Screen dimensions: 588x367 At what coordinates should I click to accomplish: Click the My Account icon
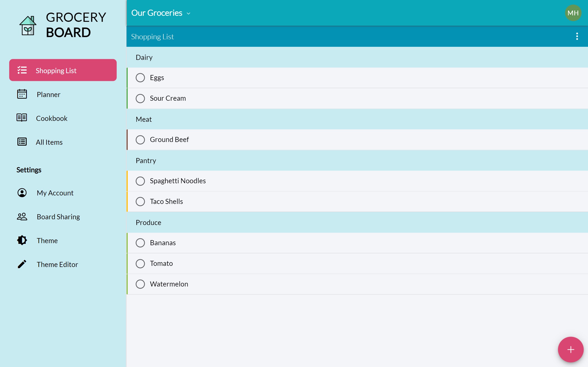coord(22,193)
